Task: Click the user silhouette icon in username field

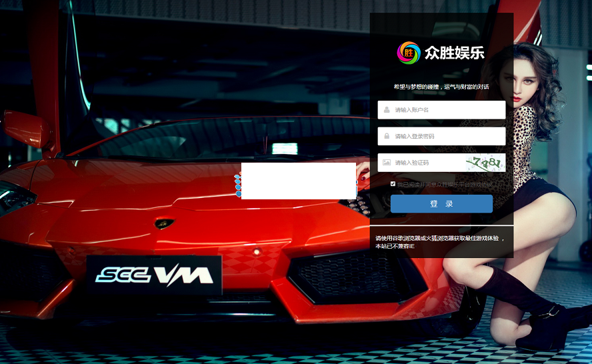Action: point(386,110)
